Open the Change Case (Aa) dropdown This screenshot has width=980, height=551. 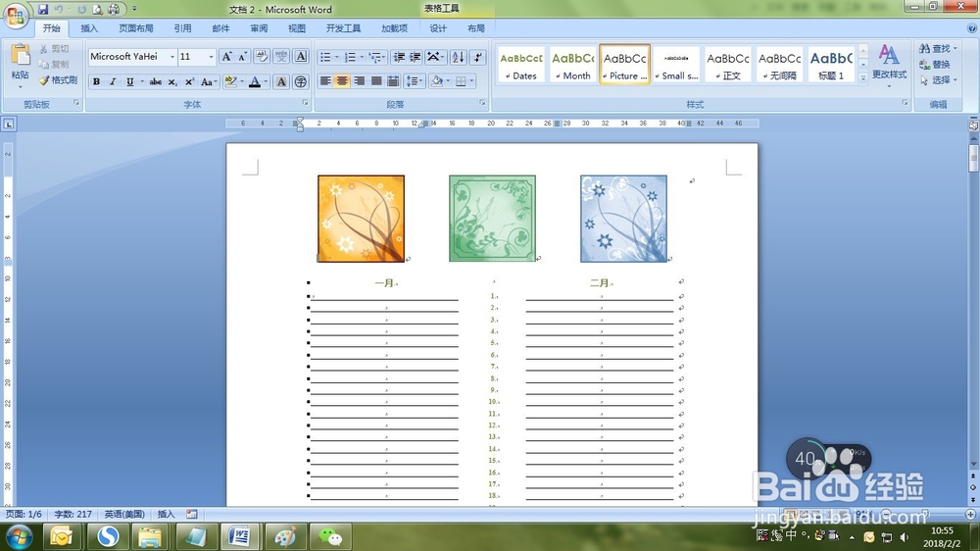pyautogui.click(x=209, y=82)
